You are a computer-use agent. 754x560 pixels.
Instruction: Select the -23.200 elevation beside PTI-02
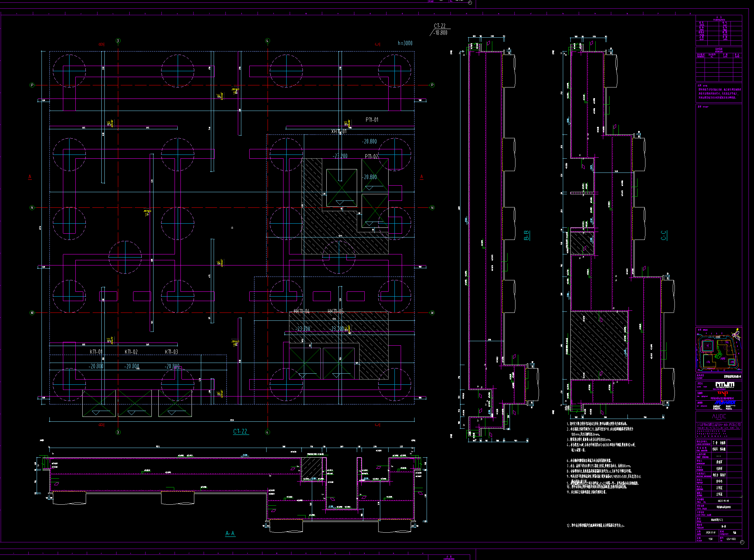(x=340, y=156)
